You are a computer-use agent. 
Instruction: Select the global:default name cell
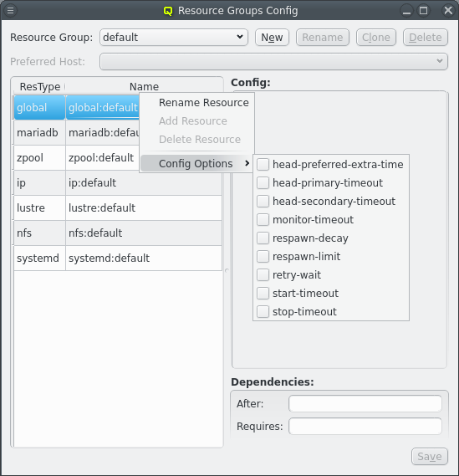point(103,107)
